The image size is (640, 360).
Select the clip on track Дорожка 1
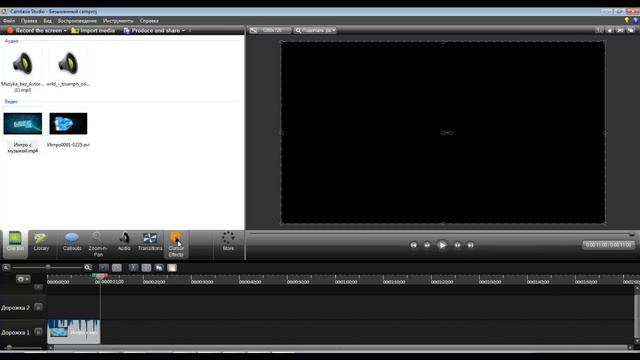[73, 331]
